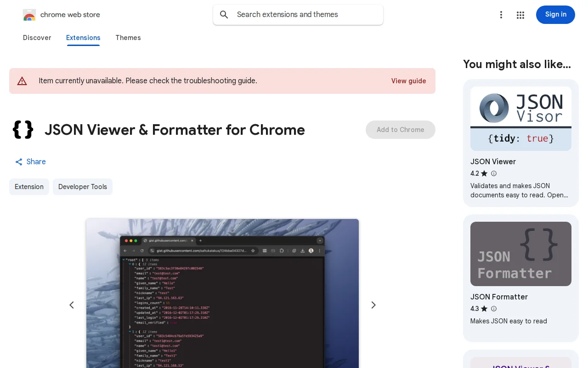Screen dimensions: 588x368
Task: Focus the Search extensions and themes field
Action: click(x=298, y=15)
